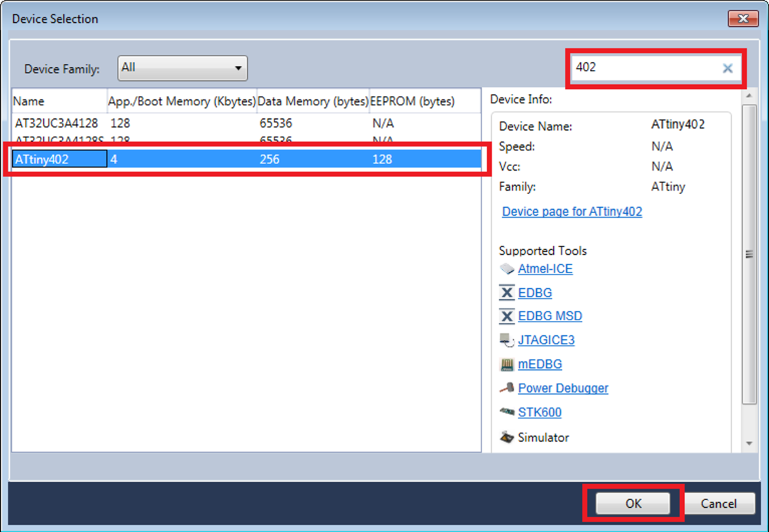
Task: Click the STK600 board icon
Action: [x=507, y=412]
